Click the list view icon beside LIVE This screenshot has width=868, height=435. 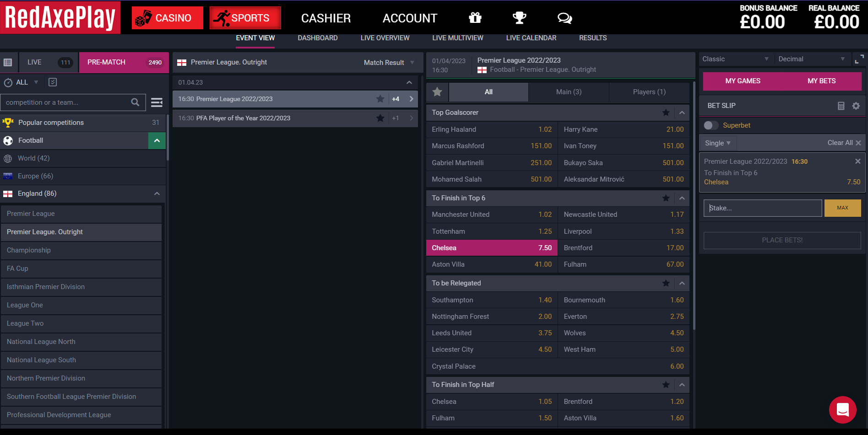point(8,62)
